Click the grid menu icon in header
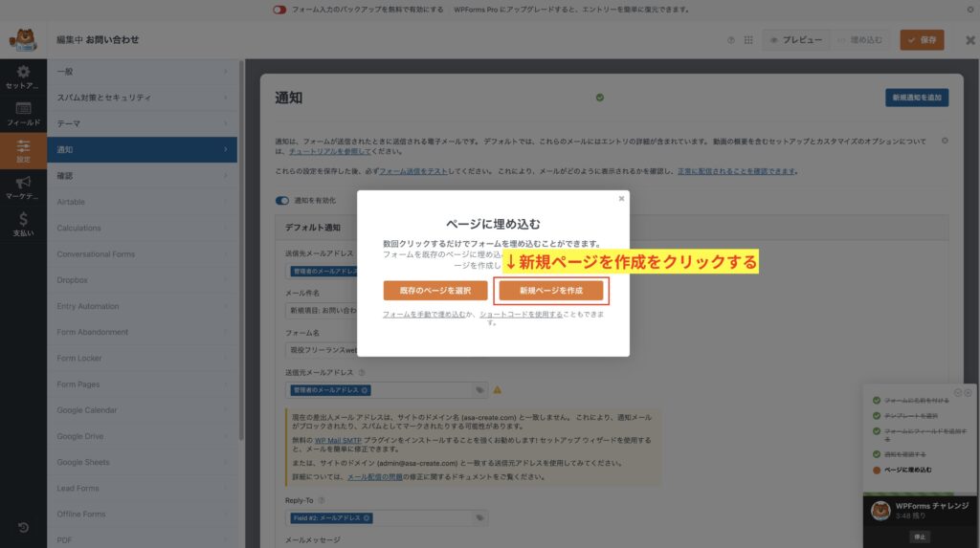The image size is (980, 548). point(748,40)
